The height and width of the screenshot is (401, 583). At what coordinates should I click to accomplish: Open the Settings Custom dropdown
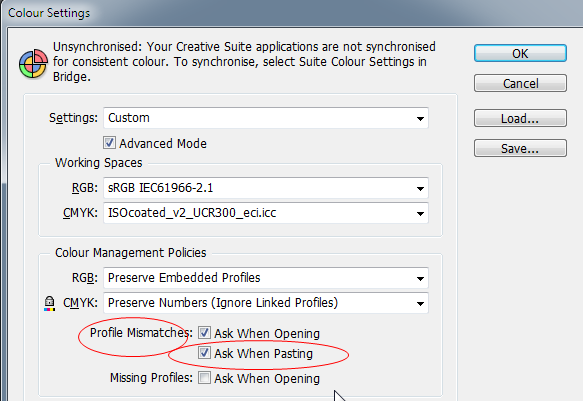click(x=266, y=118)
